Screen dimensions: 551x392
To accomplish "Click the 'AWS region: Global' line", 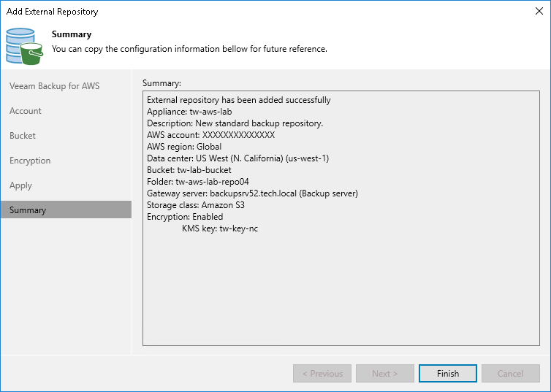I will coord(184,146).
